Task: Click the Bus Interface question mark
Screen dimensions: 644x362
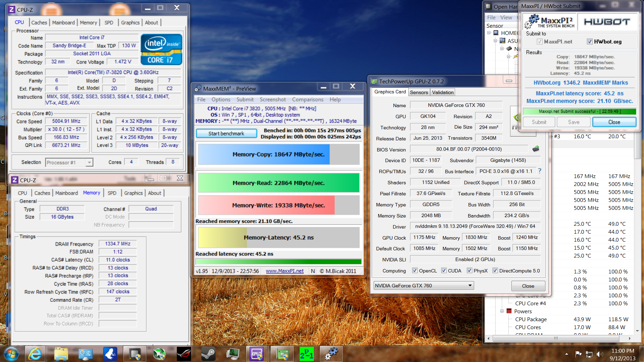Action: 539,171
